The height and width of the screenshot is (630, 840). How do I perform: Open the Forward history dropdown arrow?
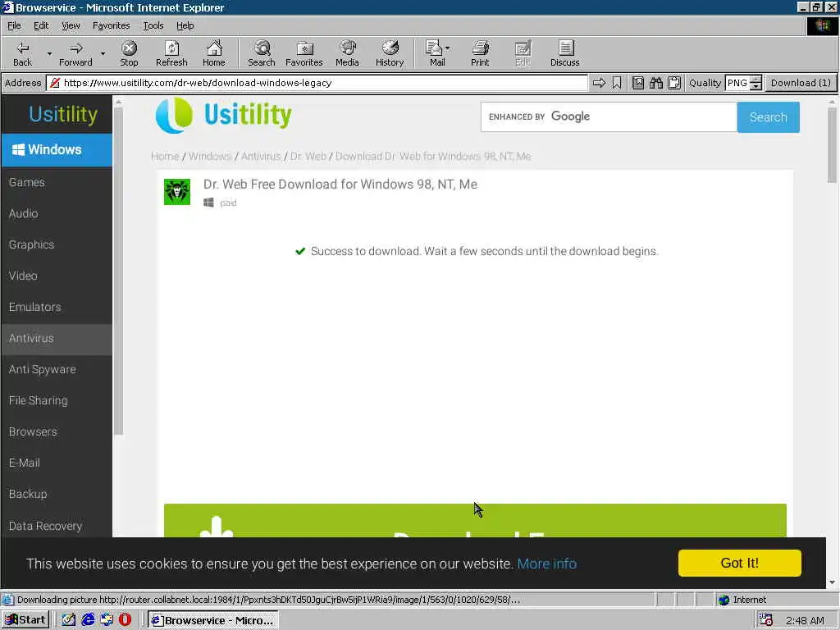tap(103, 54)
